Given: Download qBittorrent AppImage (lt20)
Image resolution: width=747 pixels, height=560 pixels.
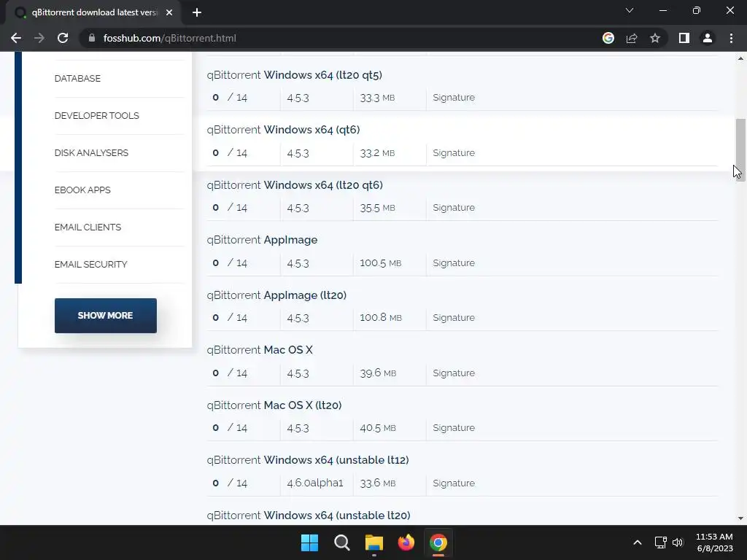Looking at the screenshot, I should click(276, 295).
